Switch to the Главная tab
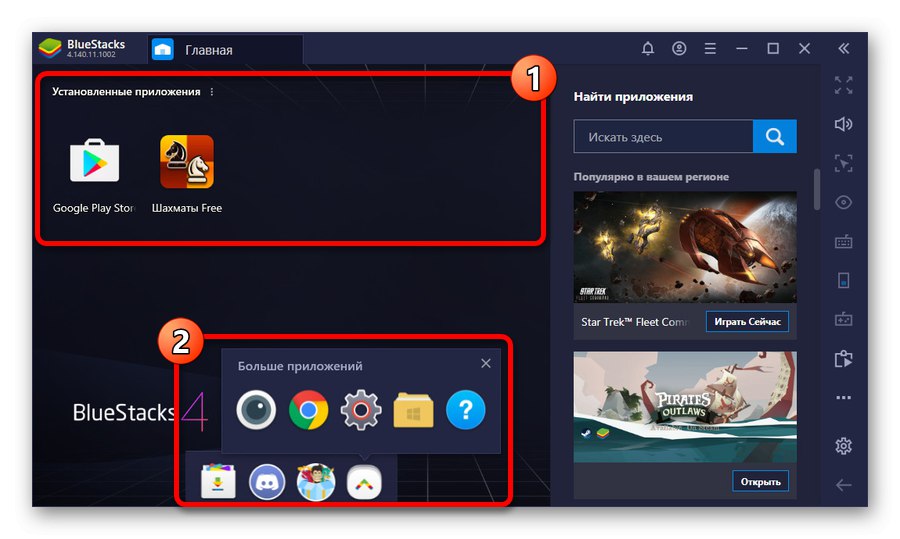Screen dimensions: 900x539 [x=226, y=50]
